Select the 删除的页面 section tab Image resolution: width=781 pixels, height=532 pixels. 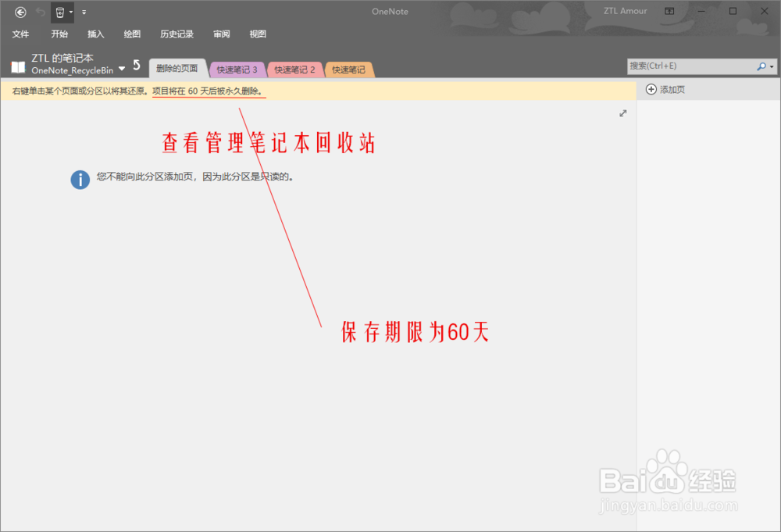point(177,68)
